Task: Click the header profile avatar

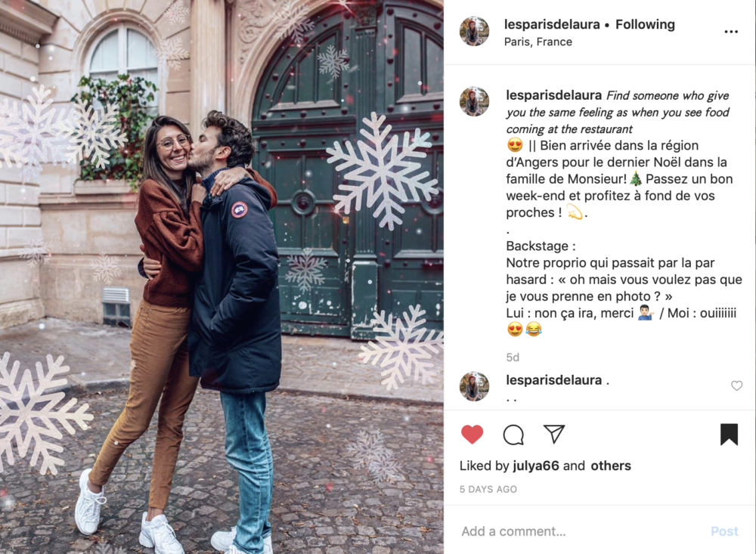Action: [474, 31]
